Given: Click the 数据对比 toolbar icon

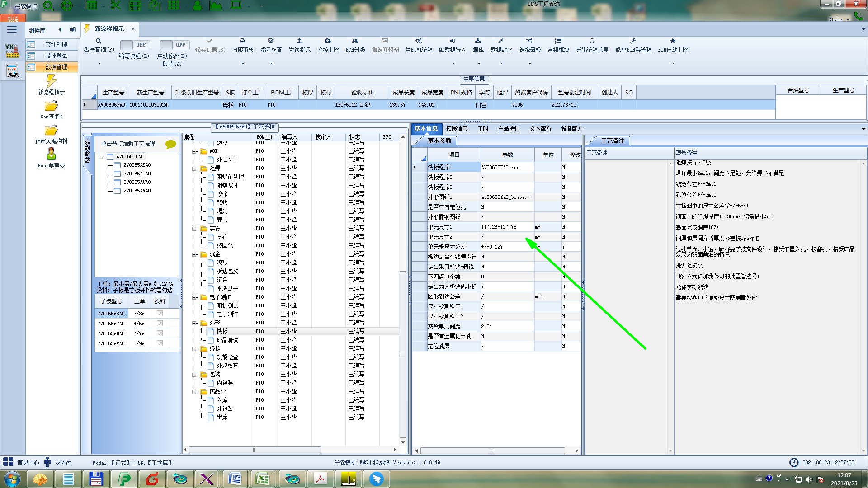Looking at the screenshot, I should [500, 41].
